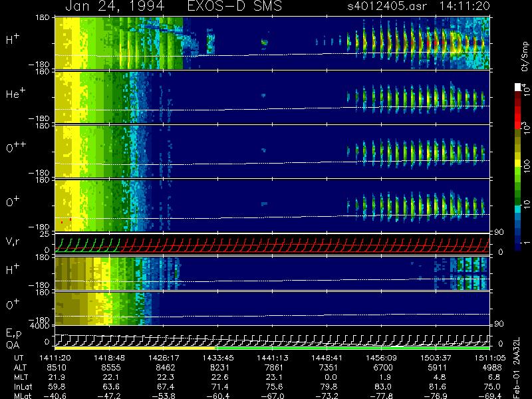Click the green traces in the V,r panel
Screen dimensions: 532x399
(x=88, y=245)
